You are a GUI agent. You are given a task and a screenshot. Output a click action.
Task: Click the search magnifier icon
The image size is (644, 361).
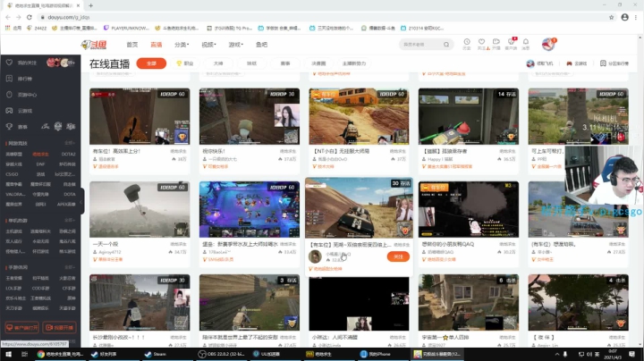(x=446, y=45)
